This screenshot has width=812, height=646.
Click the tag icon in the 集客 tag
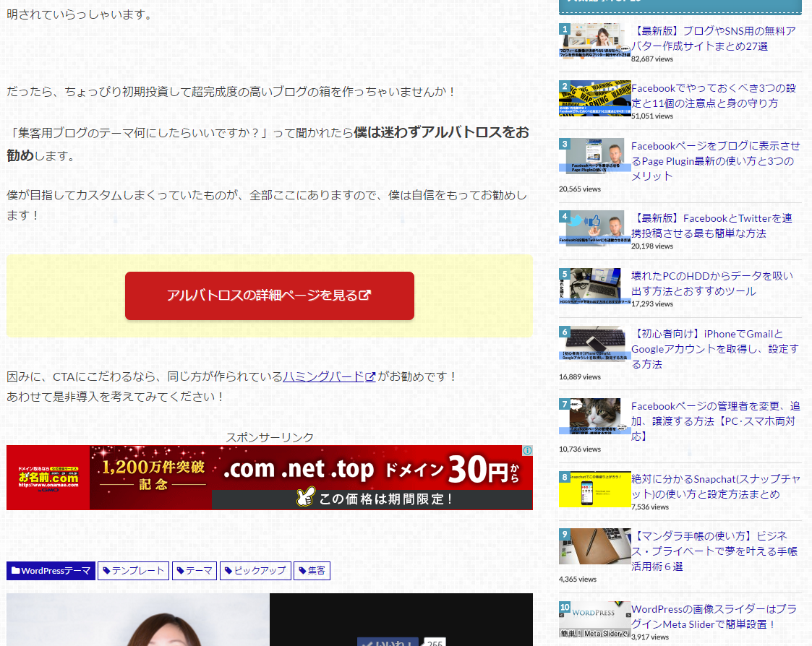click(302, 570)
